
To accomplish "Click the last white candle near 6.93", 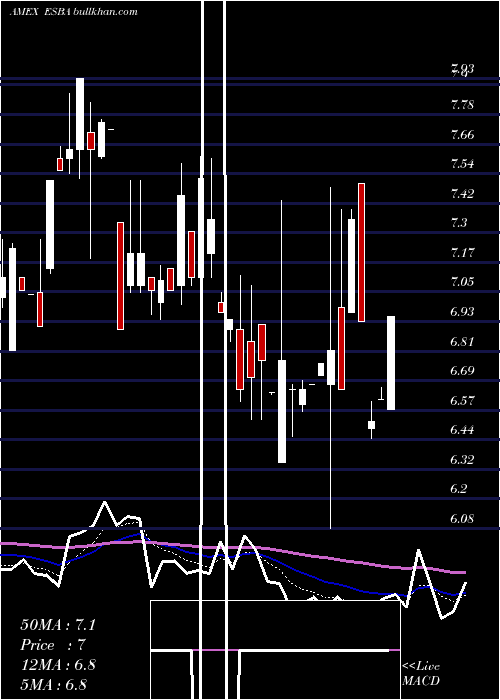I will (x=391, y=363).
